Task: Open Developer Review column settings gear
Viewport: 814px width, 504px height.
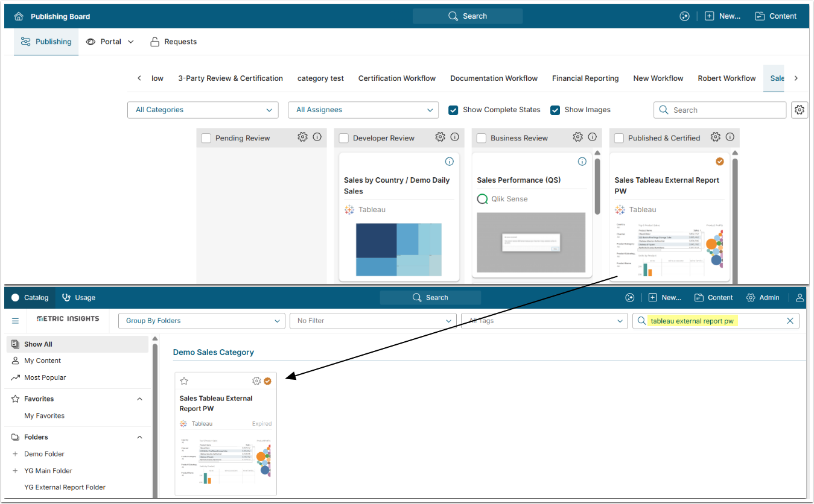Action: click(440, 137)
